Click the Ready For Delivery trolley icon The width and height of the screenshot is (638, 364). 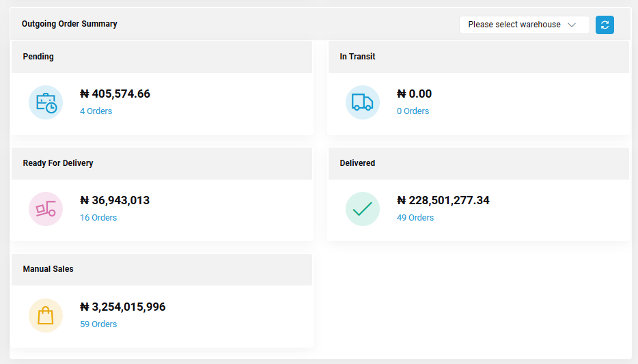(46, 209)
